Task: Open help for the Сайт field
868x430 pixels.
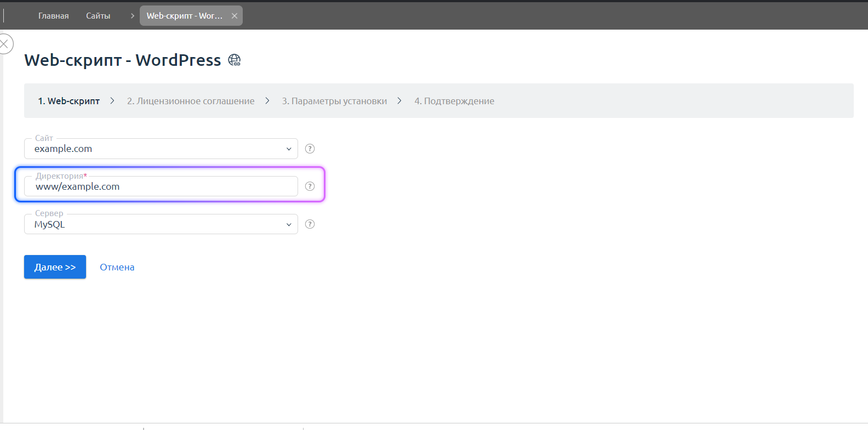Action: [x=310, y=149]
